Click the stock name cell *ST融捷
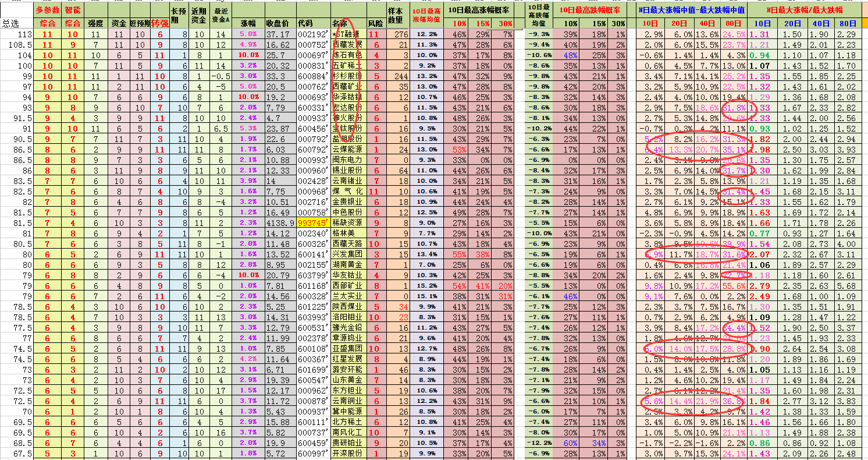The image size is (868, 460). 348,34
